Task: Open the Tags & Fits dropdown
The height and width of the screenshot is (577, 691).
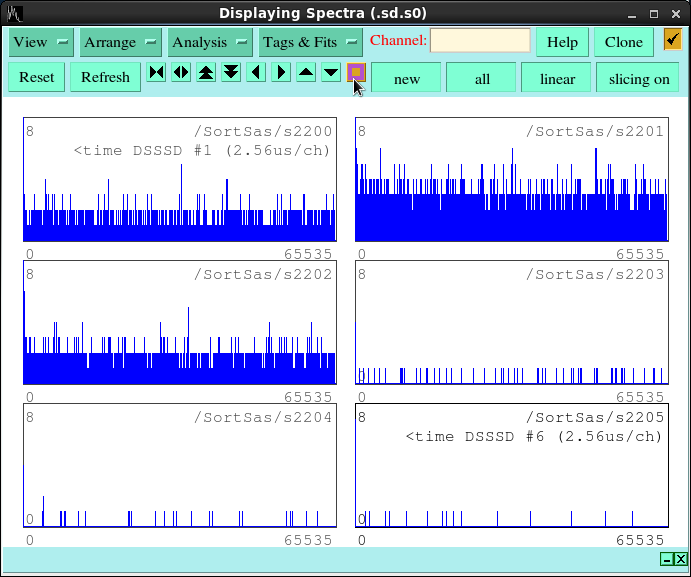Action: point(310,42)
